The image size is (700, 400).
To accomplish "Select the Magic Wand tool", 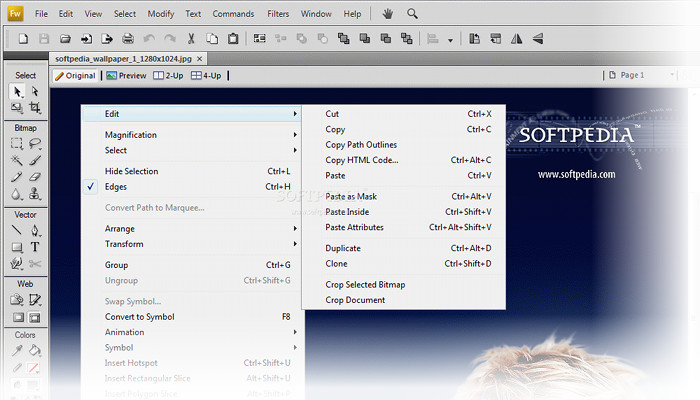I will point(17,160).
